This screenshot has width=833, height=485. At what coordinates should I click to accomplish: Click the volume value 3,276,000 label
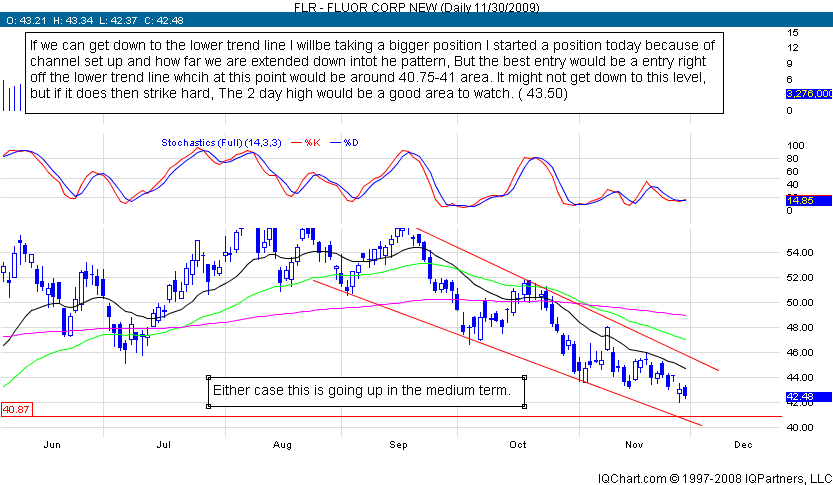click(x=809, y=93)
